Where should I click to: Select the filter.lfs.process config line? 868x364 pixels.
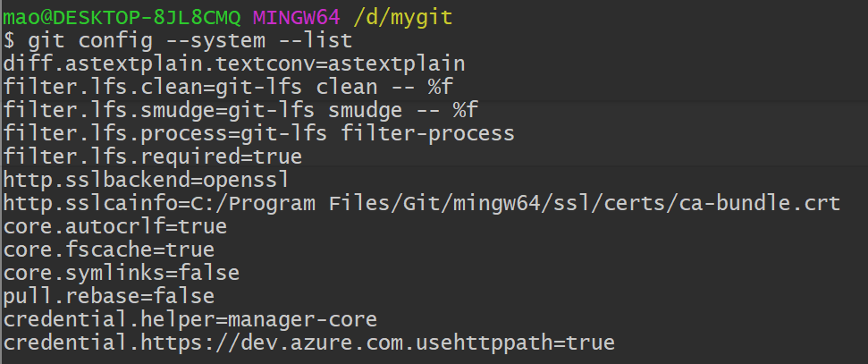[258, 134]
